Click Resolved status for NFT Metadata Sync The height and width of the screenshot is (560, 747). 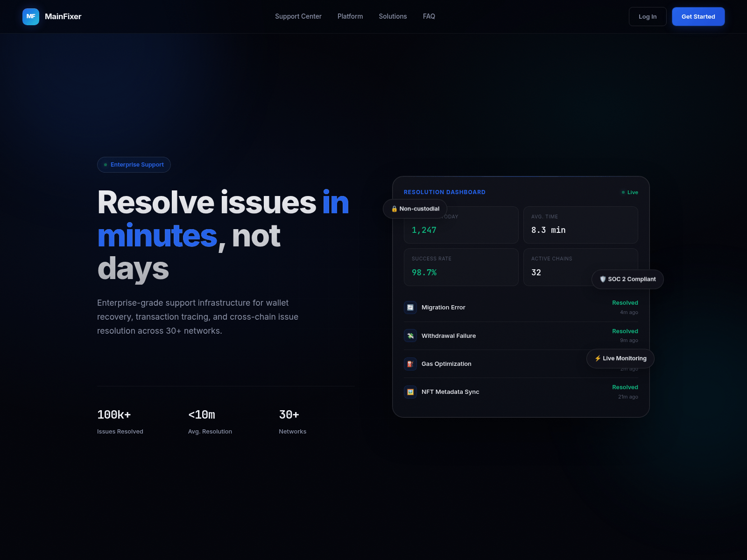click(x=625, y=387)
